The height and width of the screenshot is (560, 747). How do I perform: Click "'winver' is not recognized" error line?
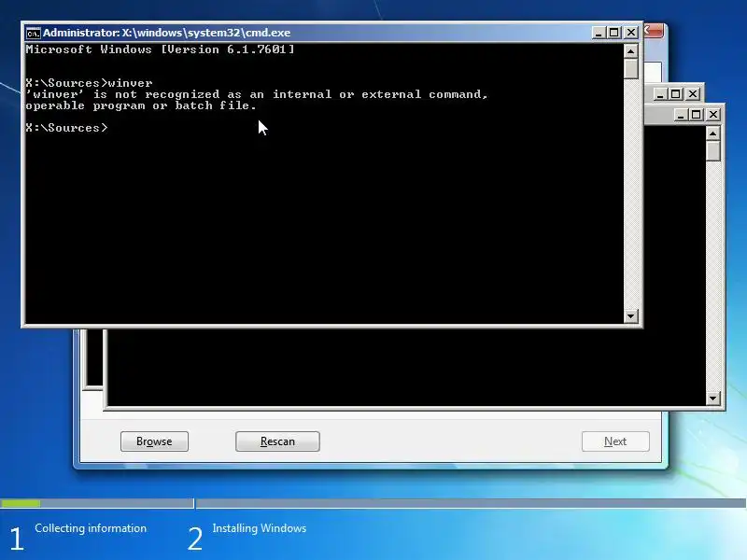(258, 94)
